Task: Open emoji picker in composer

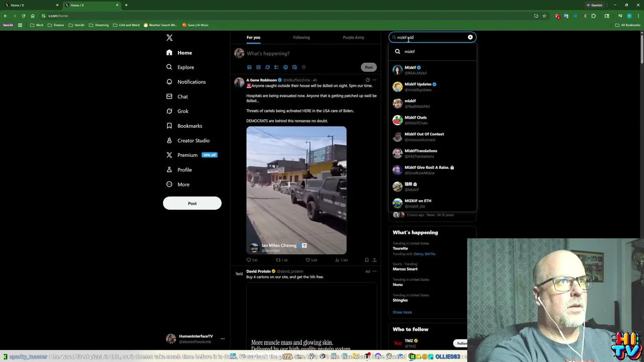Action: (285, 67)
